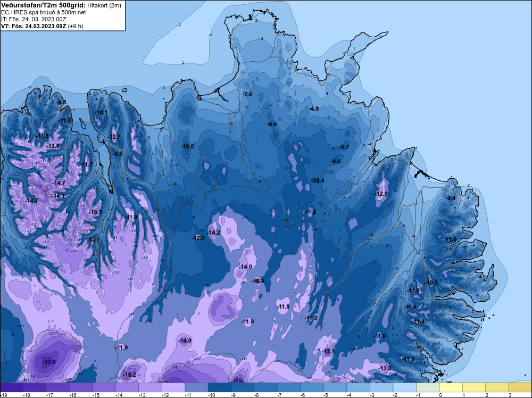This screenshot has height=398, width=532.
Task: Pick the legend swatch between -1 and 0
Action: (x=428, y=387)
